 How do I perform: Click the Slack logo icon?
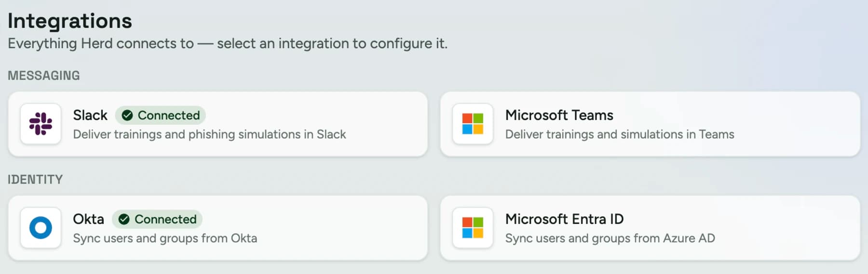[x=41, y=124]
